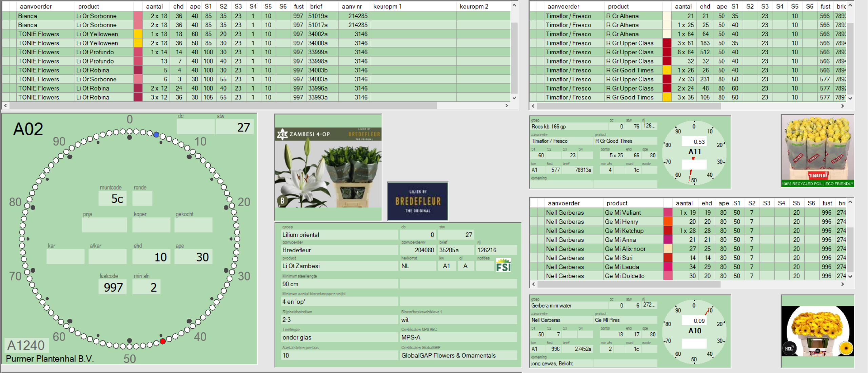868x373 pixels.
Task: Click the yellow Timaflor roses product image
Action: click(x=817, y=151)
